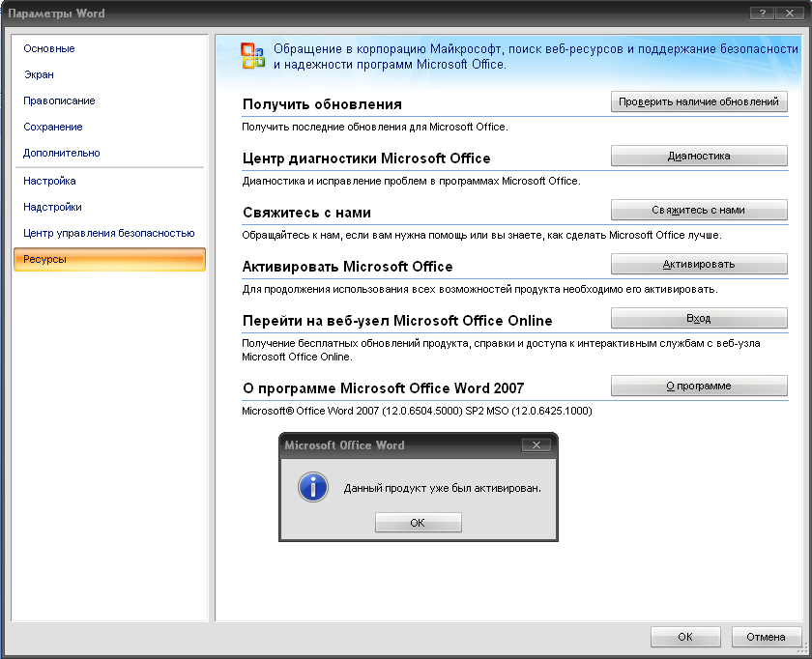This screenshot has width=812, height=659.
Task: Open the Правописание category
Action: pyautogui.click(x=59, y=100)
